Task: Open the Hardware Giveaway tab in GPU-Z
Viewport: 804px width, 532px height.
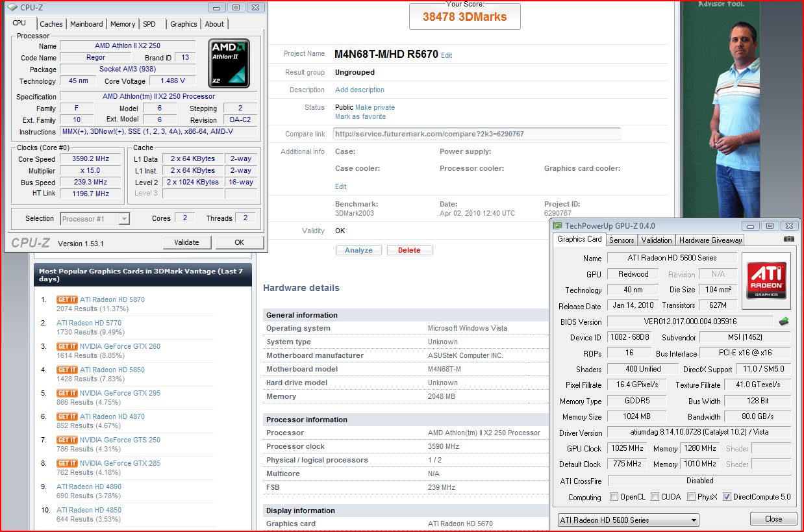Action: [x=710, y=240]
